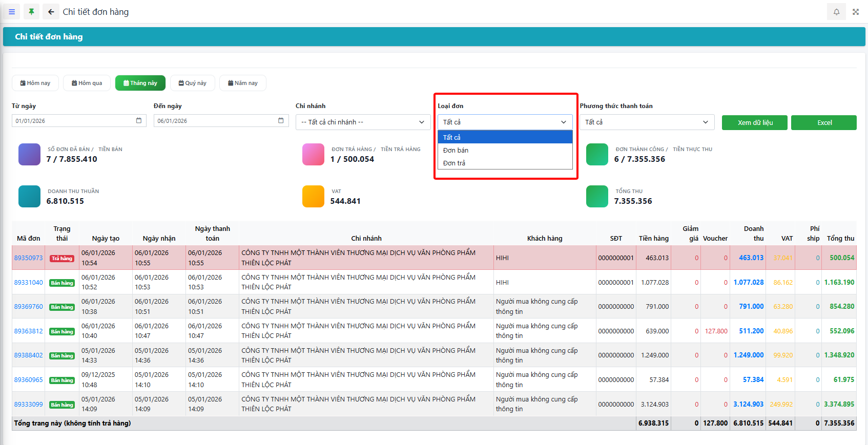Open calendar icon in Từ ngày field
This screenshot has width=868, height=445.
click(x=139, y=121)
